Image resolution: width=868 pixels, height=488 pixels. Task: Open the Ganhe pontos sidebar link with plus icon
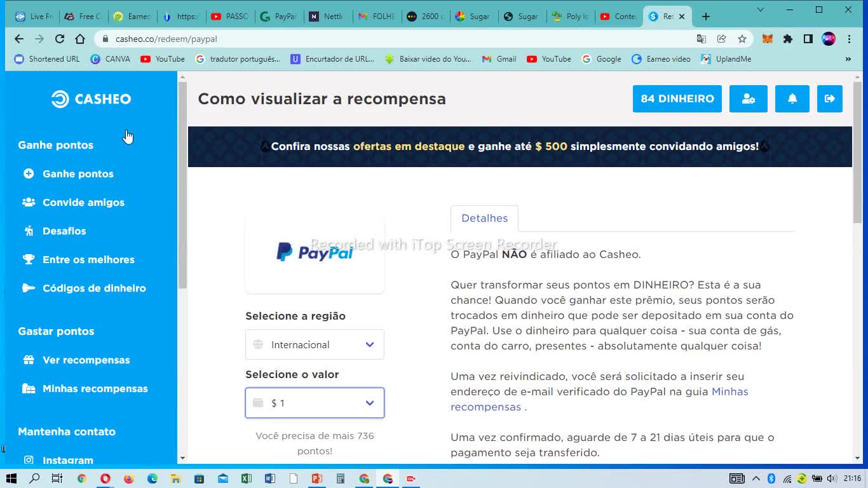pyautogui.click(x=68, y=173)
